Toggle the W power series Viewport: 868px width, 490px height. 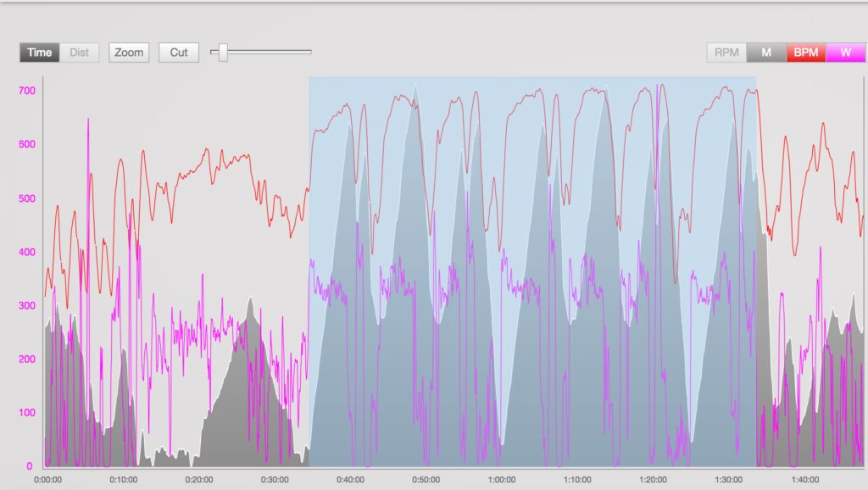click(845, 53)
